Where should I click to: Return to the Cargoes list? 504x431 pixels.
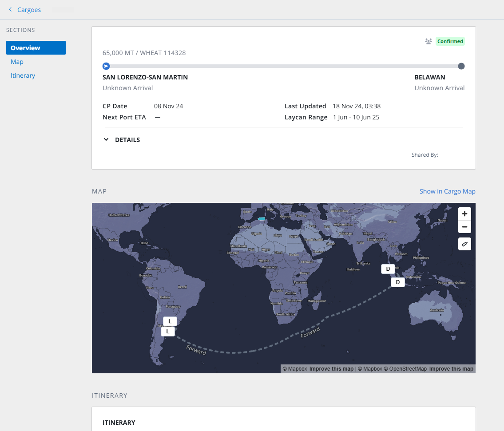[x=29, y=10]
